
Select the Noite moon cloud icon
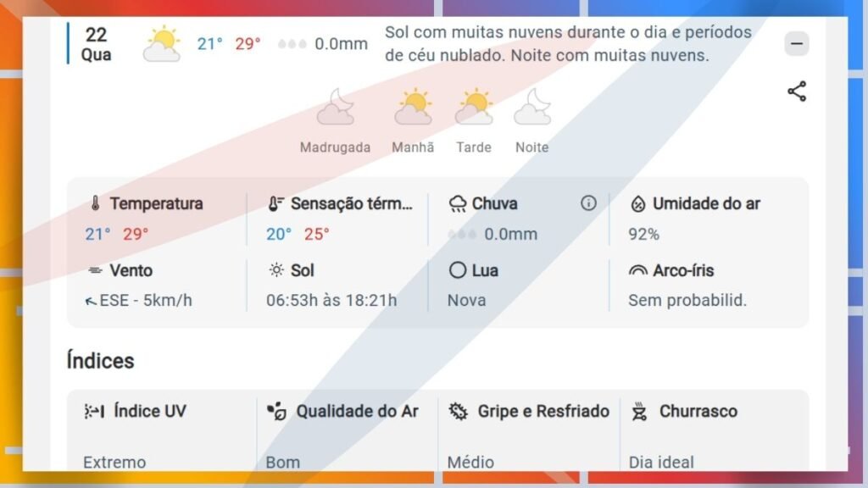click(532, 108)
